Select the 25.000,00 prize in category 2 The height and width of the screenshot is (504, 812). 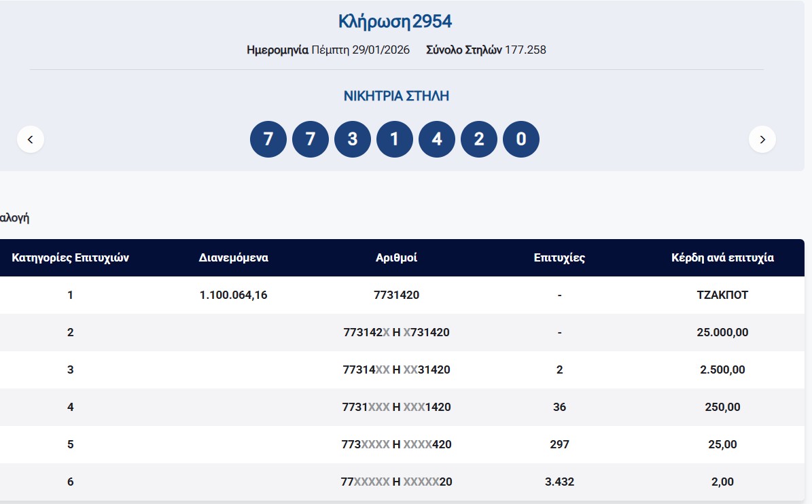[722, 333]
